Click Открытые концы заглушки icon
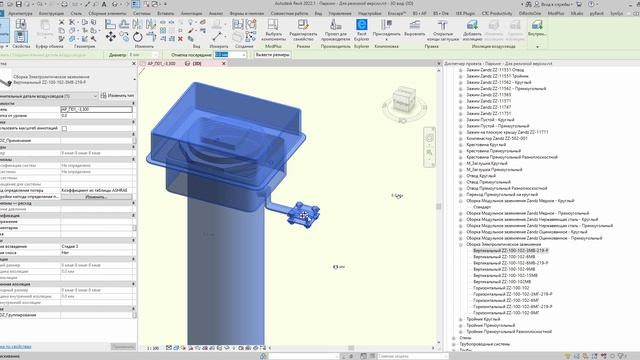Viewport: 640px width, 360px height. (442, 30)
